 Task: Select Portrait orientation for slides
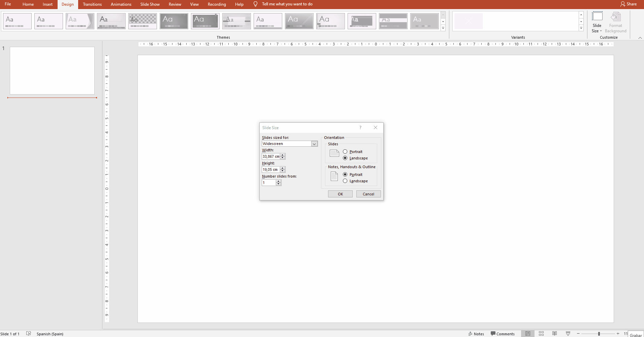[345, 151]
